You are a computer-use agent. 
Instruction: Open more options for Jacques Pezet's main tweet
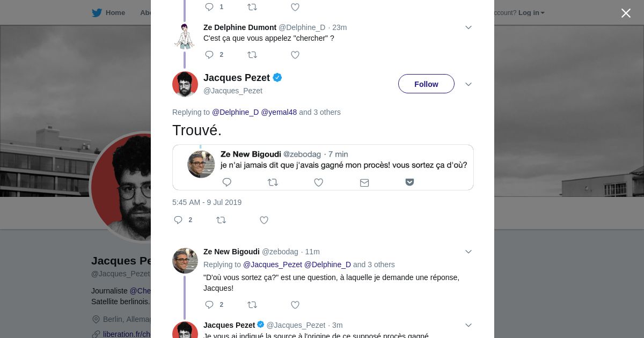click(x=469, y=84)
